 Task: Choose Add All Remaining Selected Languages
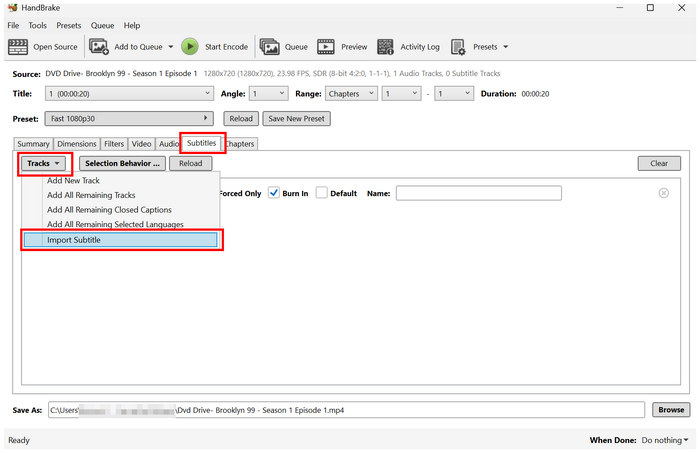(115, 224)
